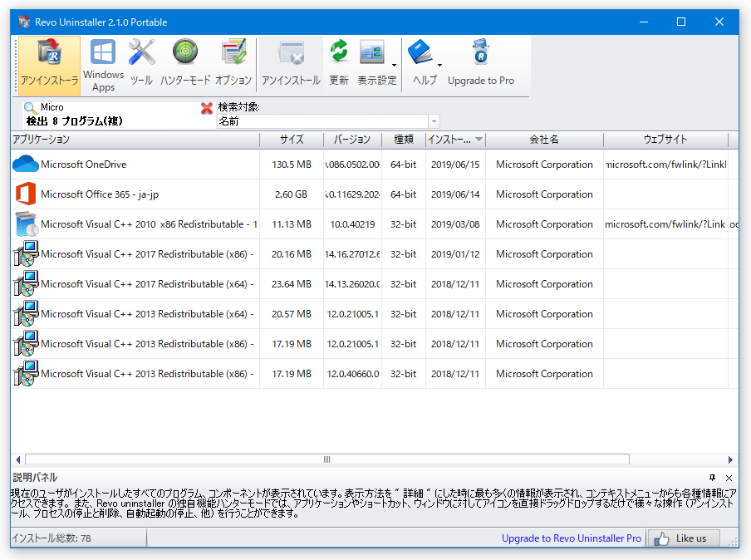Select the Microsoft Office 365 icon
This screenshot has width=751, height=560.
[x=26, y=194]
